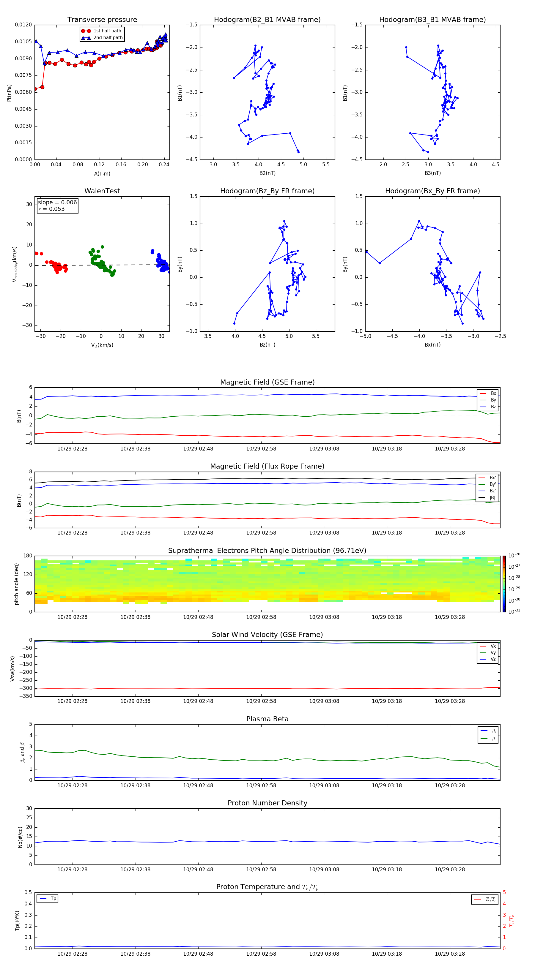Click the "WalenTest" plot title
This screenshot has width=535, height=980.
(102, 191)
